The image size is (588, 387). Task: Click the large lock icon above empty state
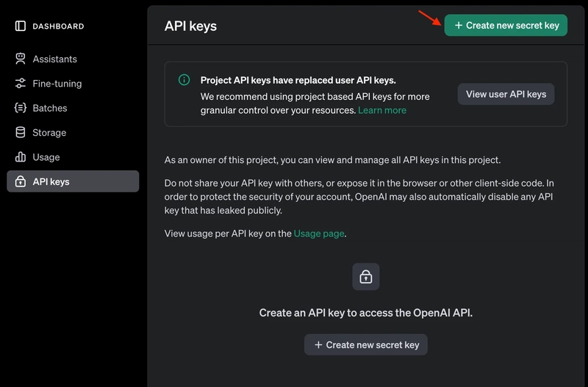click(x=365, y=277)
